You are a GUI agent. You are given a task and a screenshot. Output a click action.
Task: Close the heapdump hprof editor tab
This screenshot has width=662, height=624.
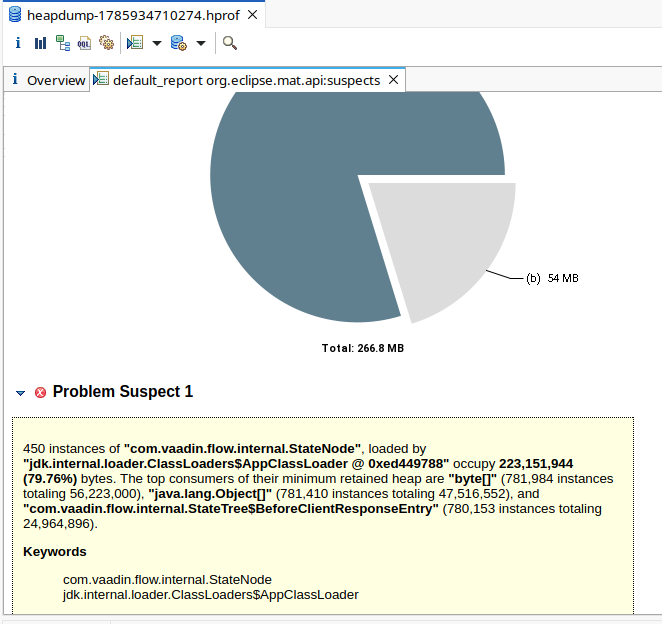click(252, 15)
